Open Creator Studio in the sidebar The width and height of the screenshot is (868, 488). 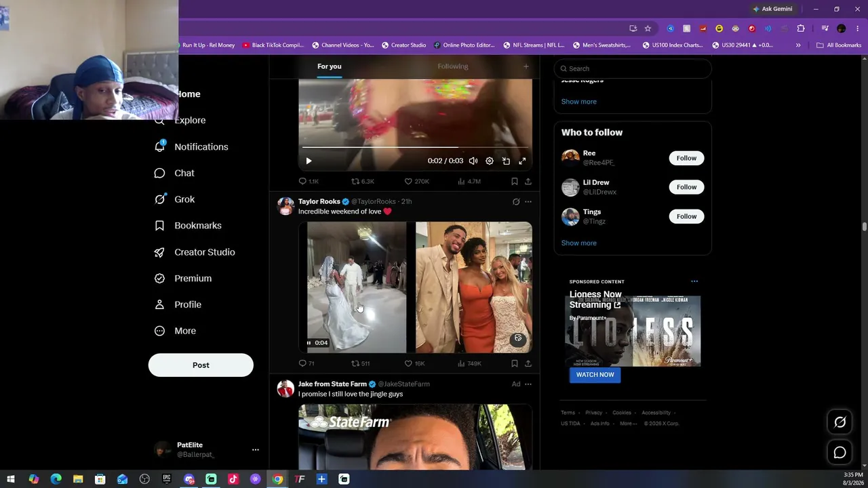[x=195, y=252]
